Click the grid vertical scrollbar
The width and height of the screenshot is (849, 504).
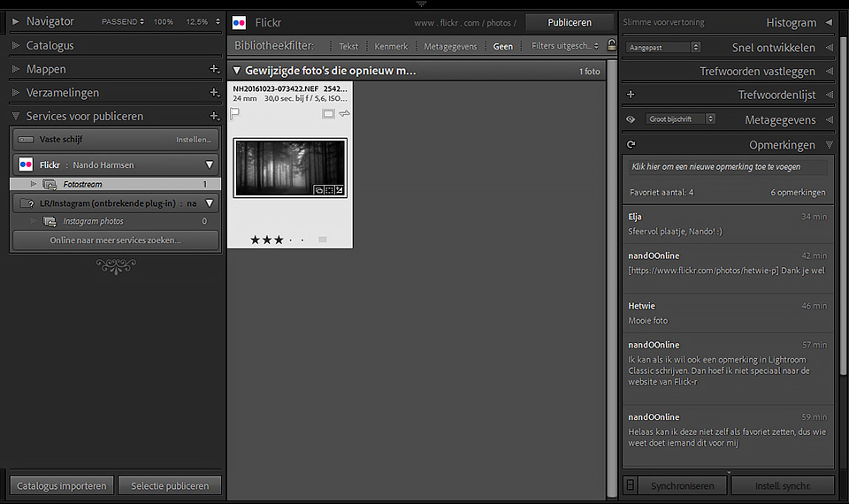[612, 279]
